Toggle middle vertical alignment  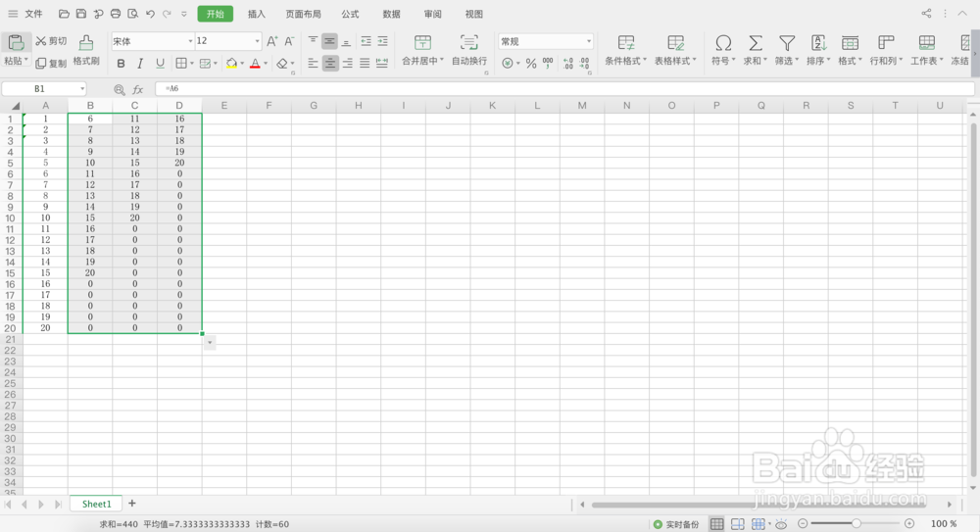pos(329,41)
